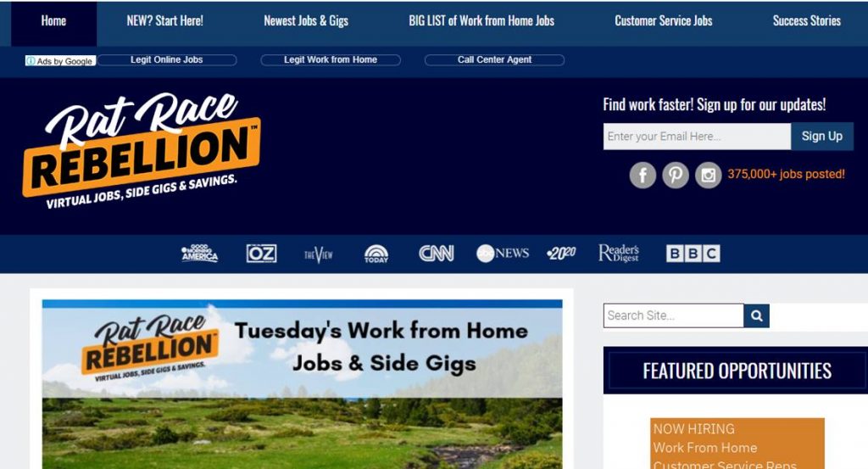Open the Home menu item
The height and width of the screenshot is (469, 868).
pyautogui.click(x=53, y=21)
